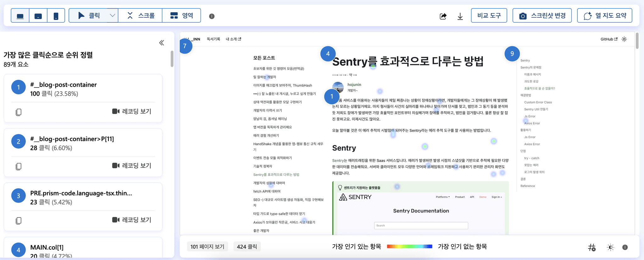Click the info icon in bottom bar
The image size is (644, 260).
coord(625,247)
